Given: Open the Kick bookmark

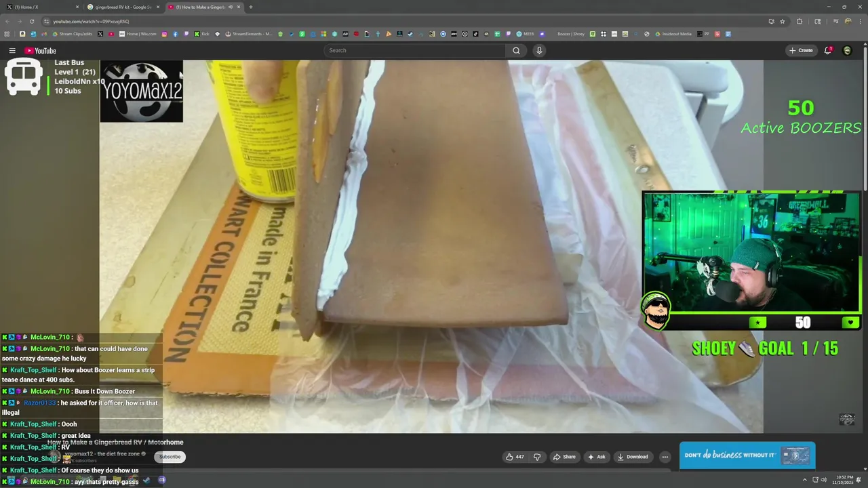Looking at the screenshot, I should (202, 34).
